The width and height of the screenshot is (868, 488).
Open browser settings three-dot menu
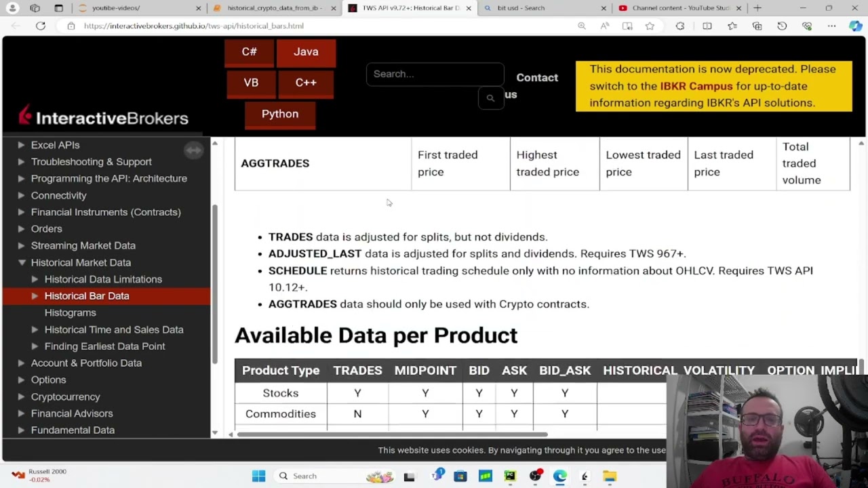click(831, 26)
